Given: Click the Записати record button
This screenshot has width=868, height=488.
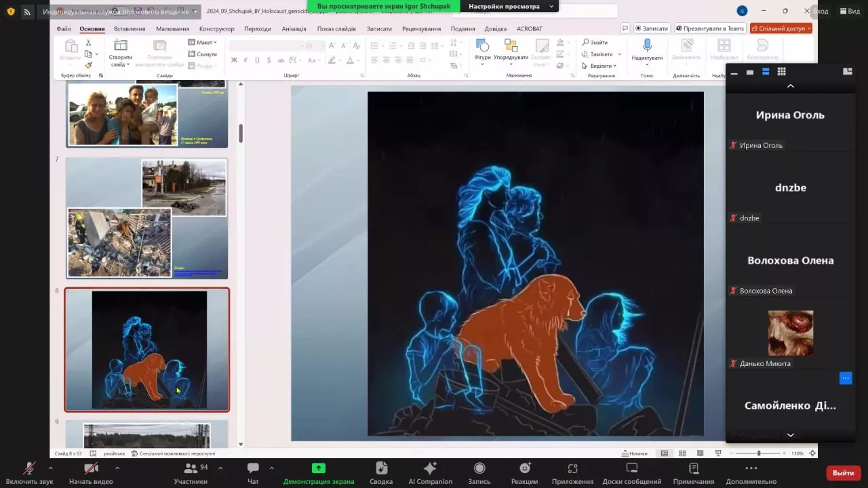Looking at the screenshot, I should pyautogui.click(x=652, y=28).
